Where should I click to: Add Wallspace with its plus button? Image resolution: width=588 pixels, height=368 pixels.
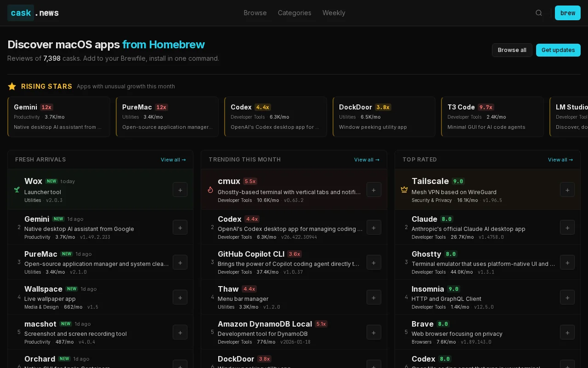pyautogui.click(x=180, y=297)
